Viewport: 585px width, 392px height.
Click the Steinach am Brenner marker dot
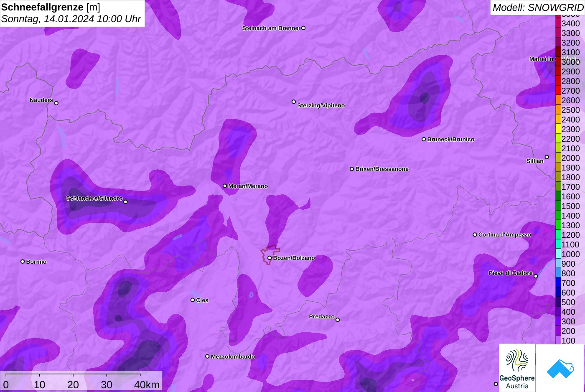tap(303, 28)
